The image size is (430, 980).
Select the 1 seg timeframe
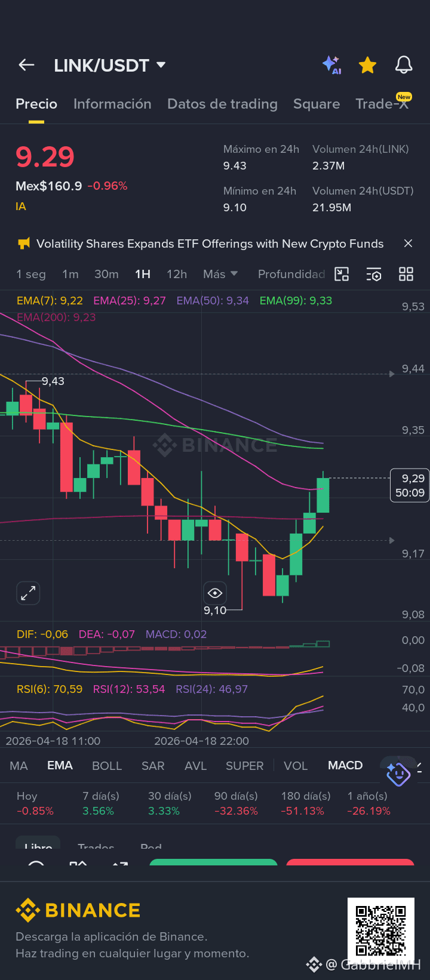click(x=31, y=275)
